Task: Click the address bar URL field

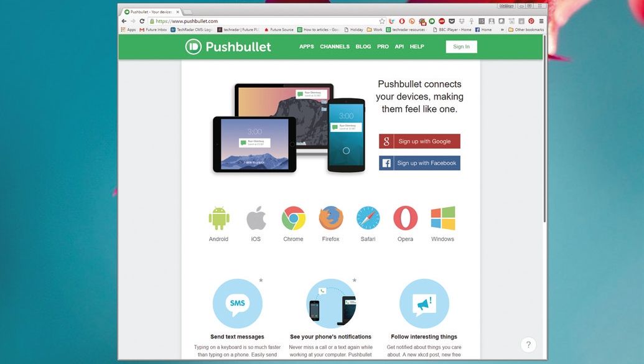Action: [x=267, y=21]
